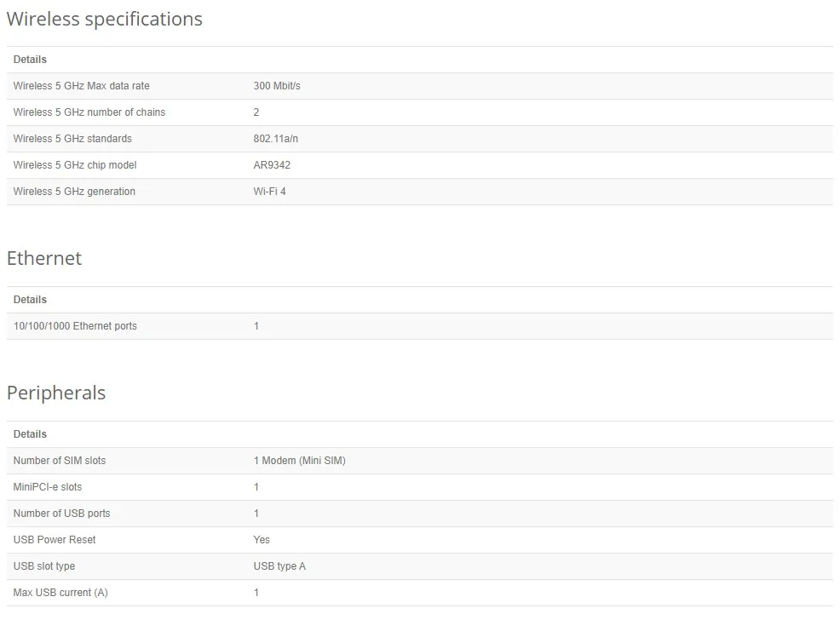This screenshot has width=840, height=637.
Task: Click the Wireless 5 GHz generation label
Action: (74, 192)
